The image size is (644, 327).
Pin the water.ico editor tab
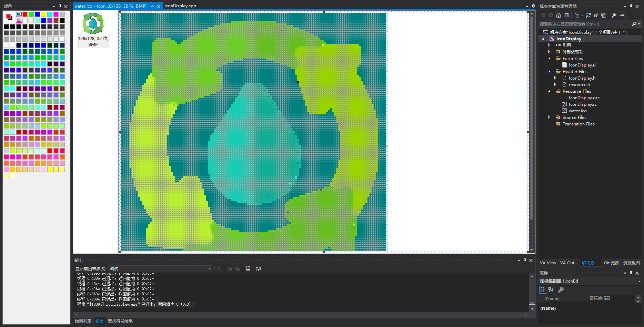[x=152, y=6]
